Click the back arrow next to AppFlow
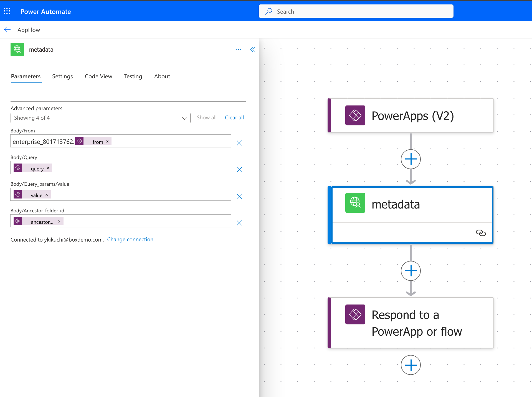Screen dimensions: 532x397 [x=7, y=30]
